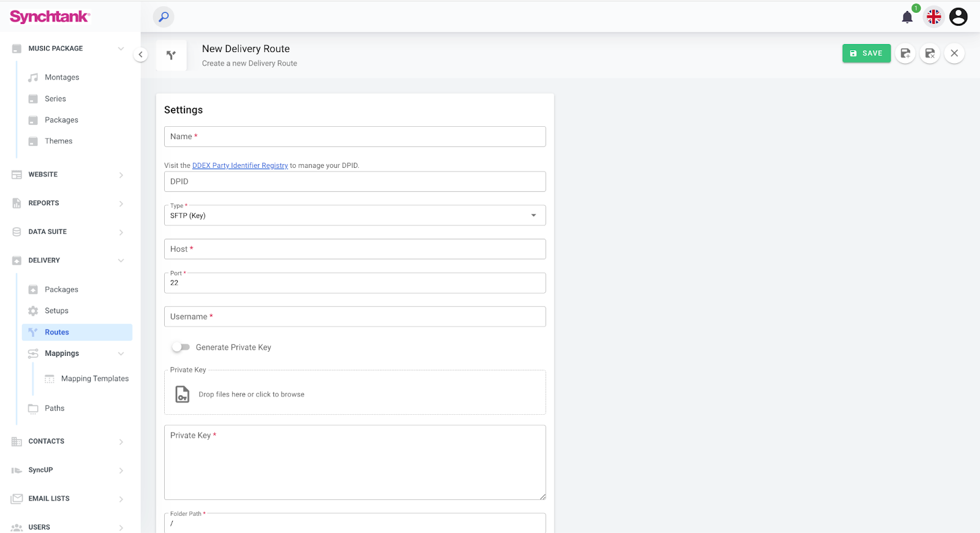Screen dimensions: 980x533
Task: Click into the Host input field
Action: (355, 249)
